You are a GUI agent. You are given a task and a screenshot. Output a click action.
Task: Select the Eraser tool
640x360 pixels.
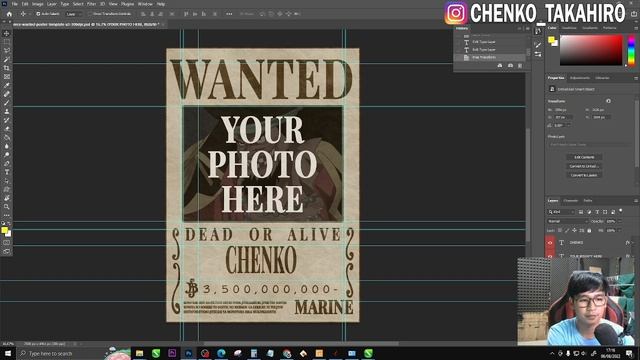point(7,129)
